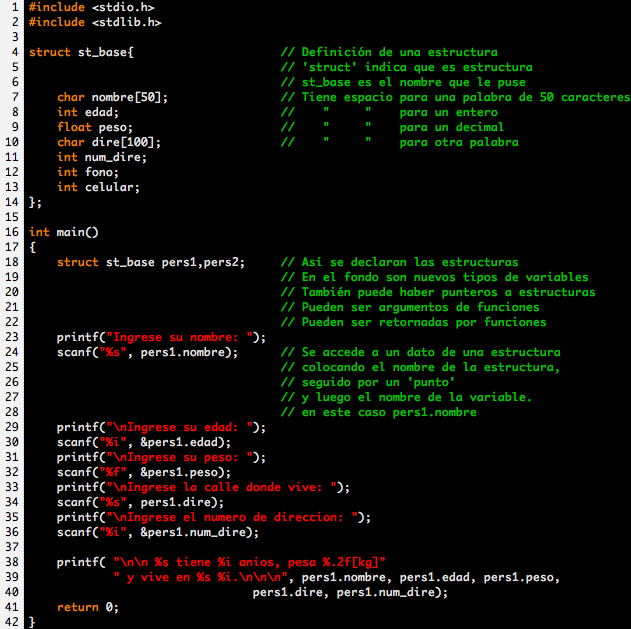
Task: Click 'int edad;' member line
Action: click(88, 112)
